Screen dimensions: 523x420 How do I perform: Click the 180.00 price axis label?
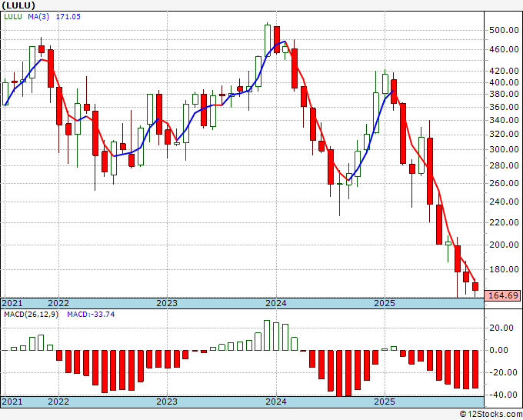coord(504,269)
